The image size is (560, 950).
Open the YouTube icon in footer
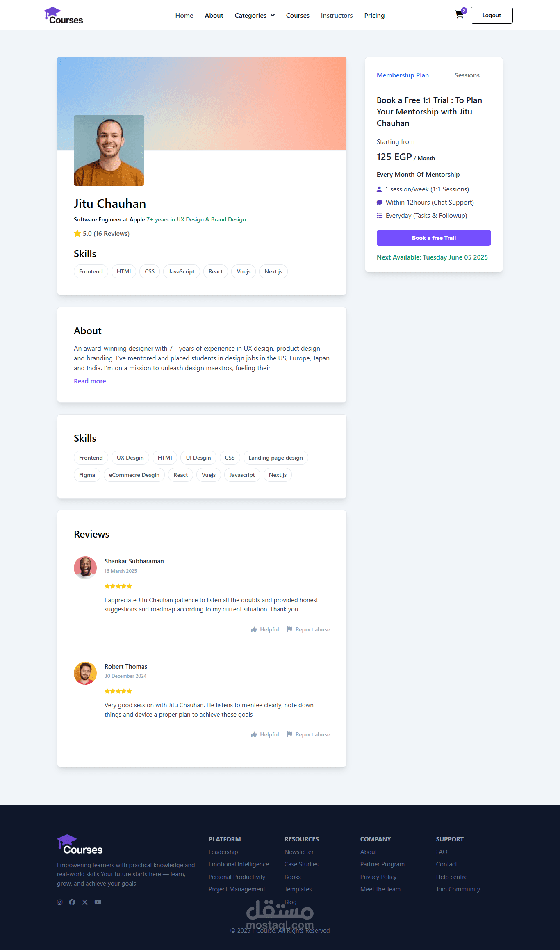[98, 902]
